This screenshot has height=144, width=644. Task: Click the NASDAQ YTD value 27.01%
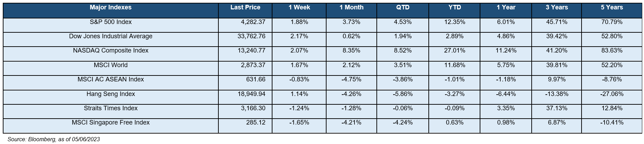click(x=455, y=50)
